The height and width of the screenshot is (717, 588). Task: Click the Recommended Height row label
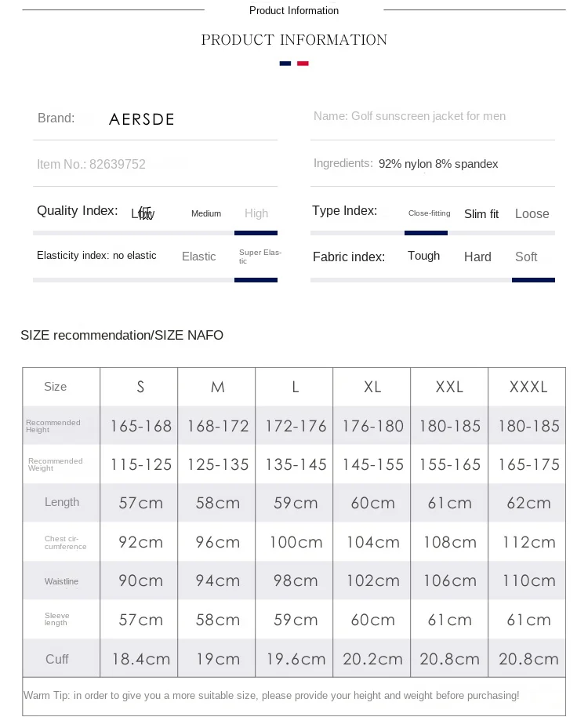tap(53, 426)
